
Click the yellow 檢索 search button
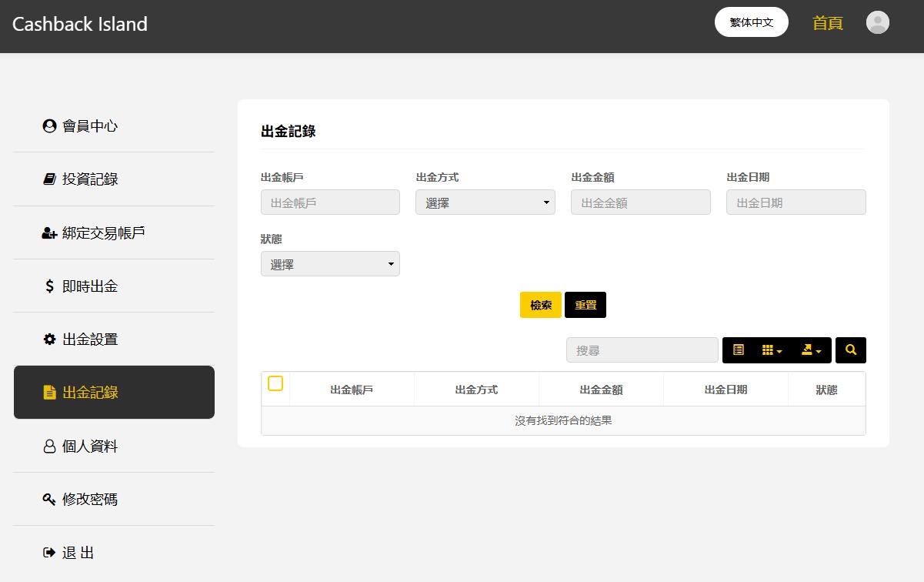coord(541,305)
